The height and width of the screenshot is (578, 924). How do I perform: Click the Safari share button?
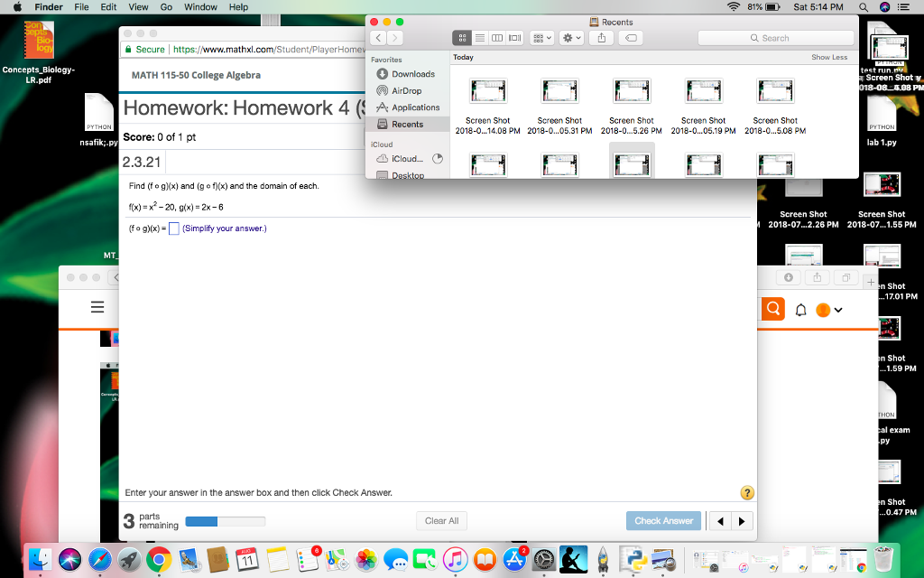click(x=817, y=278)
